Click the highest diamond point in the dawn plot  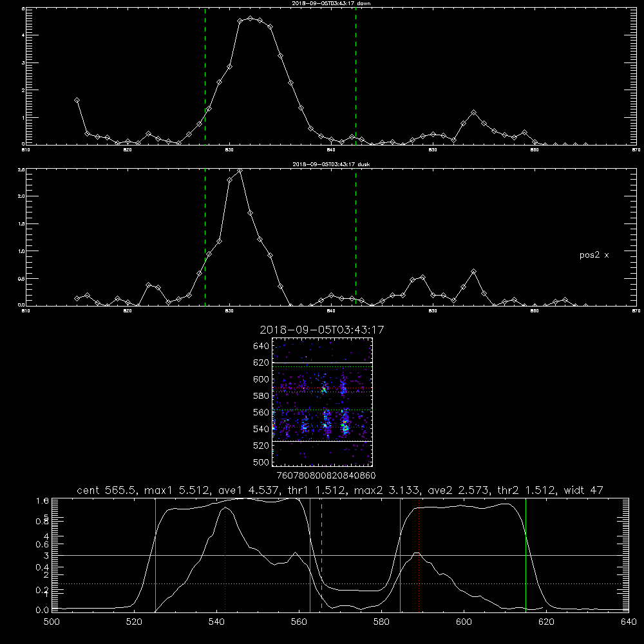(250, 19)
